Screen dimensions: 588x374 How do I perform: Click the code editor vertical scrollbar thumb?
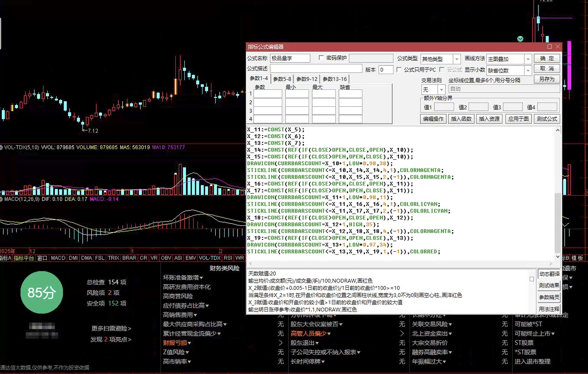coord(558,223)
